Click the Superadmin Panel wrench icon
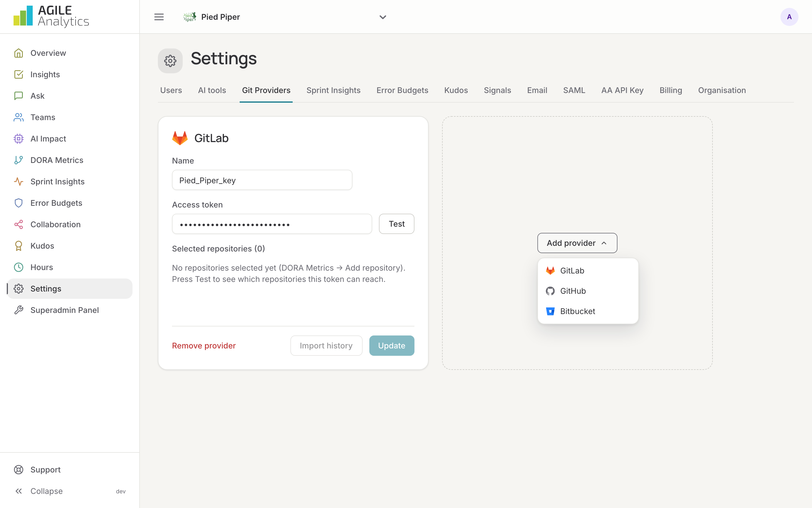The width and height of the screenshot is (812, 508). coord(19,310)
